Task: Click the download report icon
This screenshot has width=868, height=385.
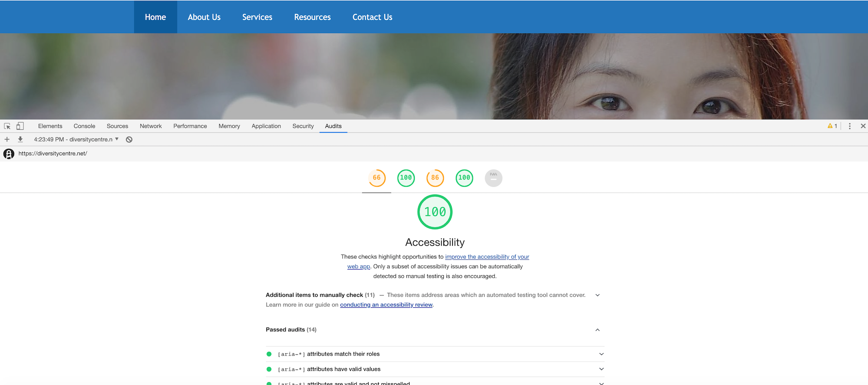Action: tap(20, 139)
